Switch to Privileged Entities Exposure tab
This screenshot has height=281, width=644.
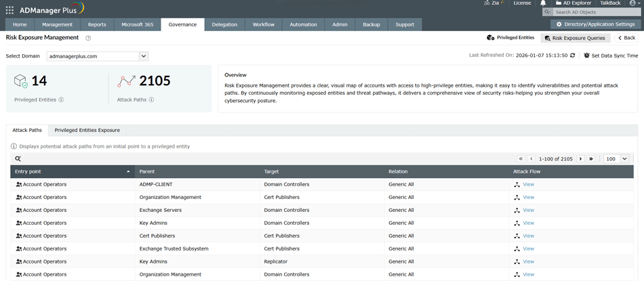point(87,130)
